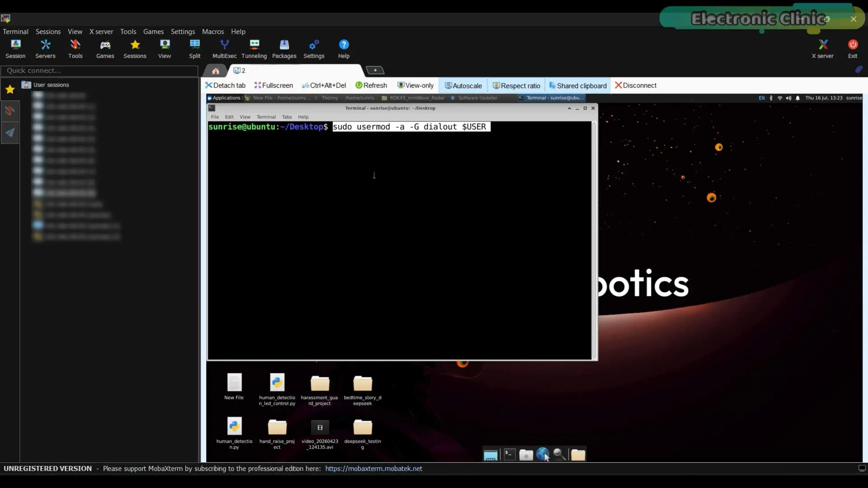The height and width of the screenshot is (488, 868).
Task: Switch to session tab 2
Action: (x=294, y=70)
